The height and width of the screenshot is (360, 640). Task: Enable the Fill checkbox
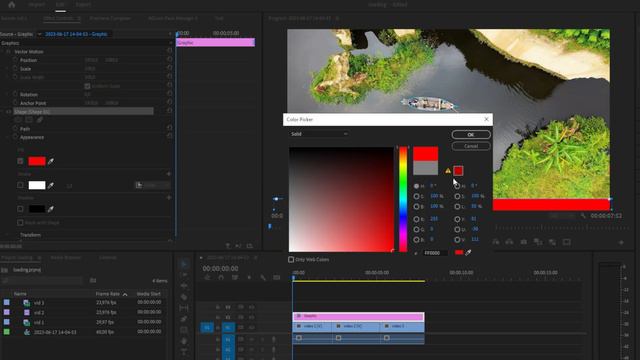click(x=20, y=161)
